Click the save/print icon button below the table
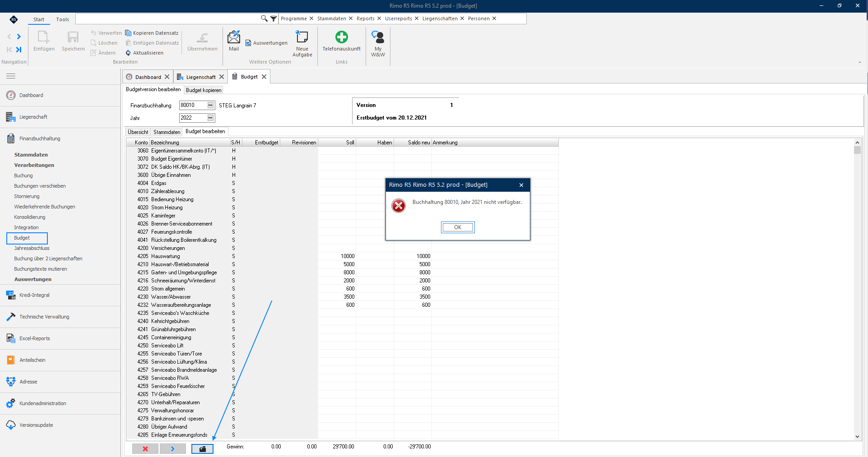This screenshot has height=457, width=868. (x=202, y=448)
